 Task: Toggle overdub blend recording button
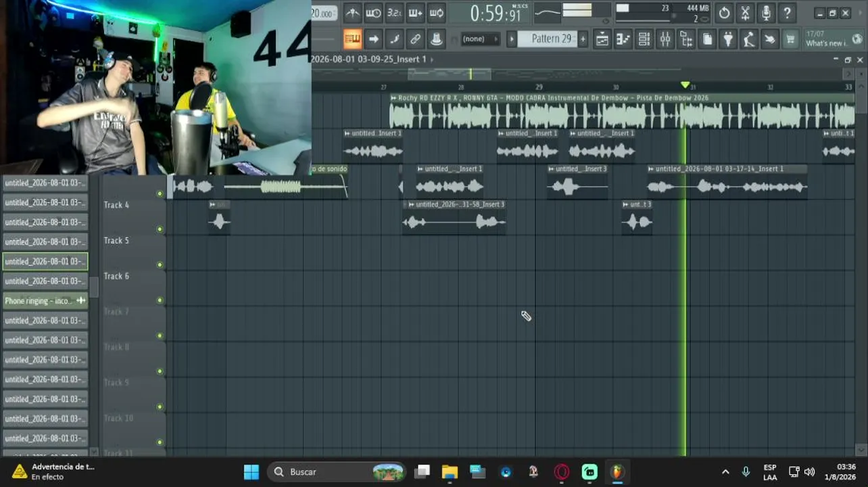[x=415, y=13]
